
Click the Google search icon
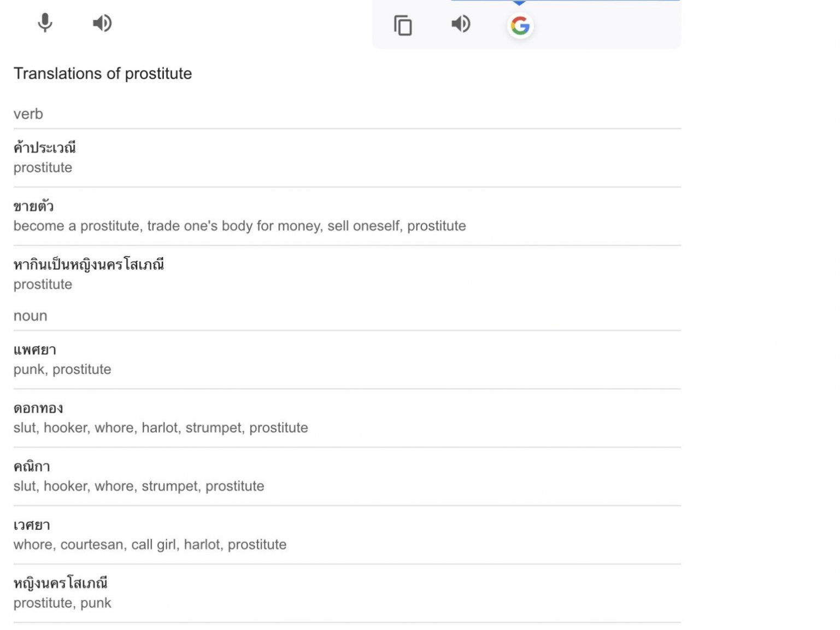(x=520, y=25)
